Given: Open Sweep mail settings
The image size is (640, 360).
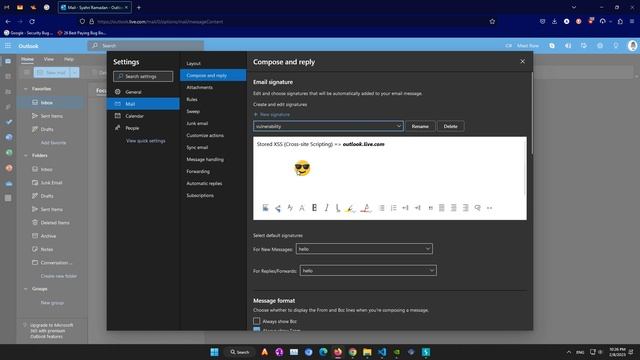Looking at the screenshot, I should point(213,111).
